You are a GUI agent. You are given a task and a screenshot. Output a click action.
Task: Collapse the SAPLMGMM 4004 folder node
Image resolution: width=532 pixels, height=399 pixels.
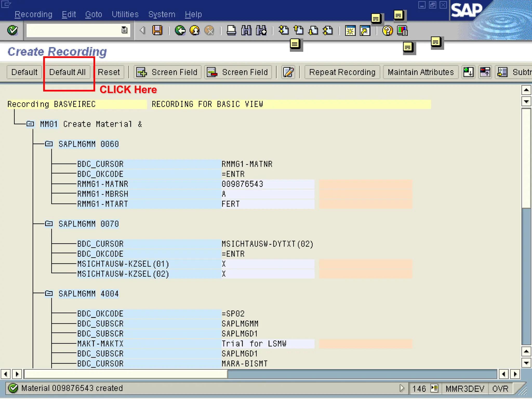(x=49, y=294)
